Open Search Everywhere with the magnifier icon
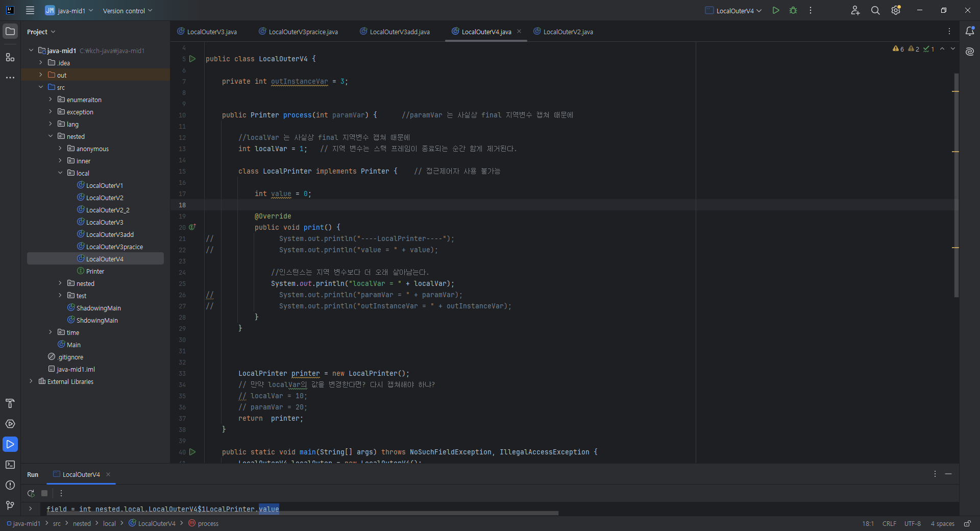The image size is (980, 531). tap(875, 10)
